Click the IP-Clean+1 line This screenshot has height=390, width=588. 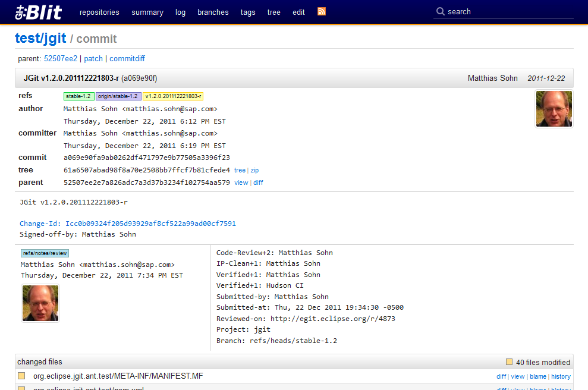[x=268, y=263]
